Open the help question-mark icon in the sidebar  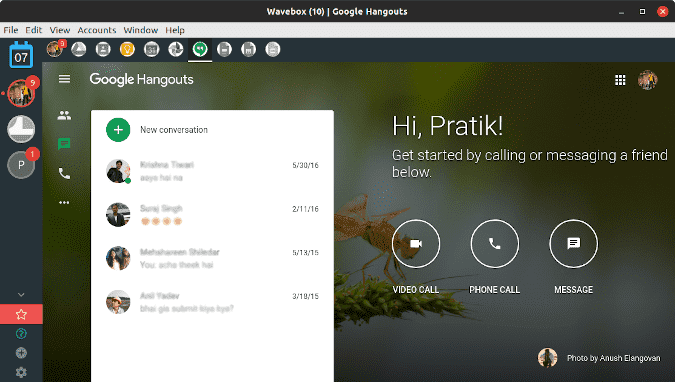click(21, 333)
